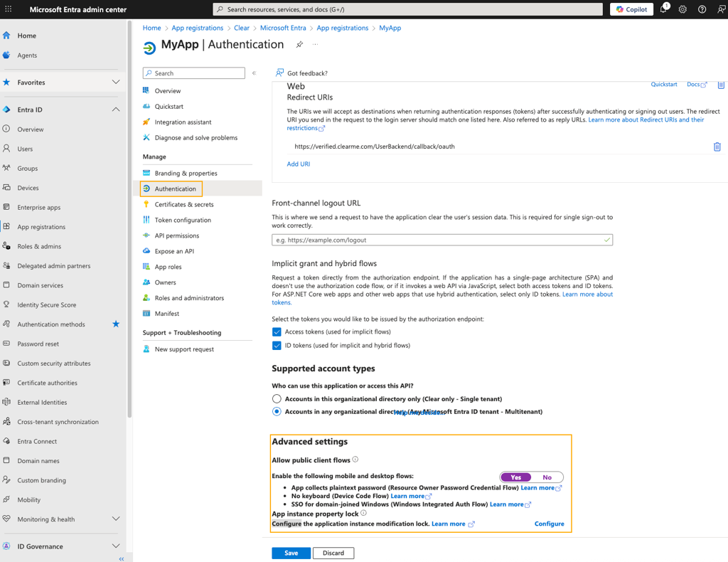Set public client flows to No
Screen dimensions: 728x562
[547, 477]
